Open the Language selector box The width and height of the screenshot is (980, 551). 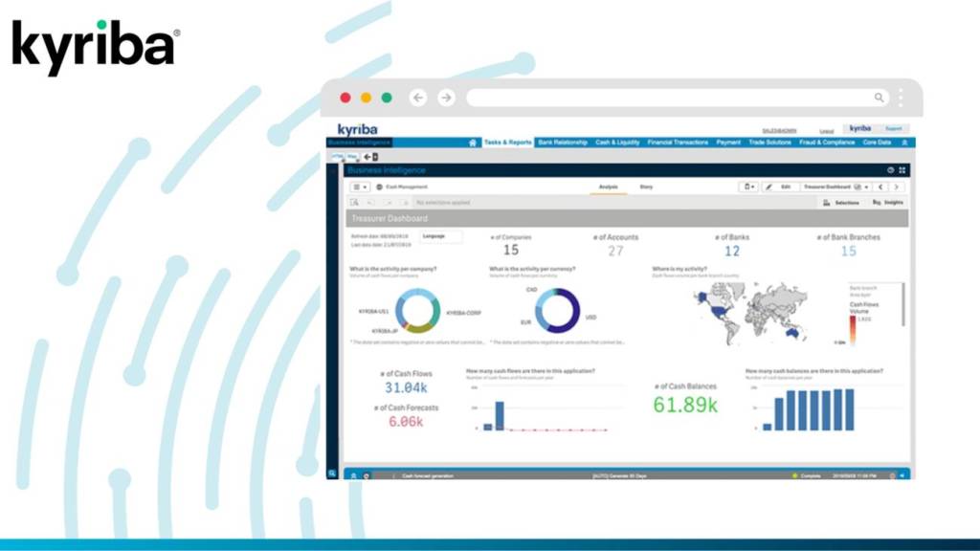click(x=439, y=235)
